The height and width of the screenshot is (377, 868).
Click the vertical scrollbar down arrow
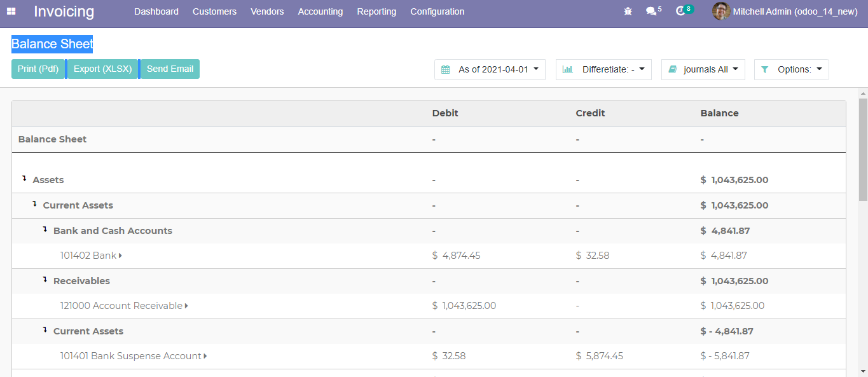point(863,371)
